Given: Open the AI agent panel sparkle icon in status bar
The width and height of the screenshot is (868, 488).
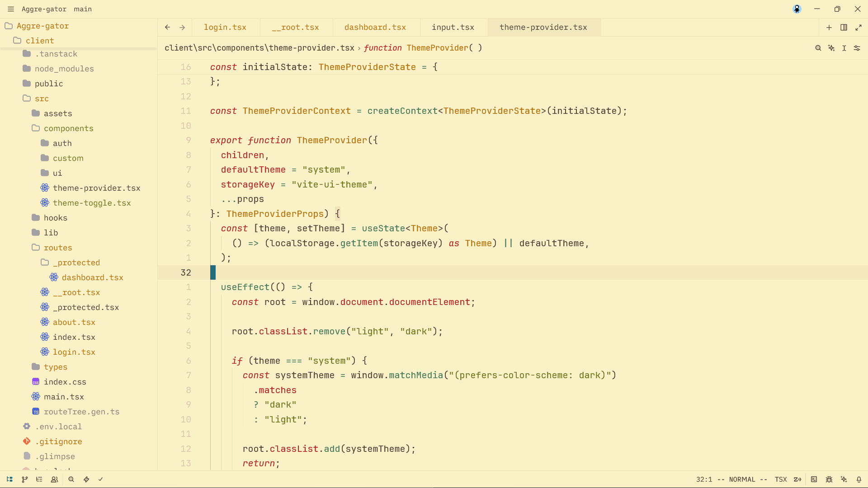Looking at the screenshot, I should pyautogui.click(x=844, y=479).
